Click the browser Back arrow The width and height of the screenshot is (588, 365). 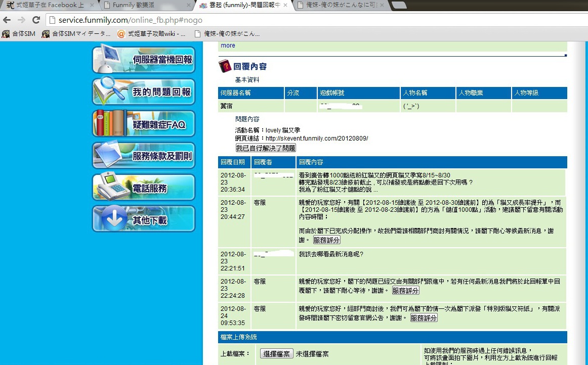coord(7,20)
